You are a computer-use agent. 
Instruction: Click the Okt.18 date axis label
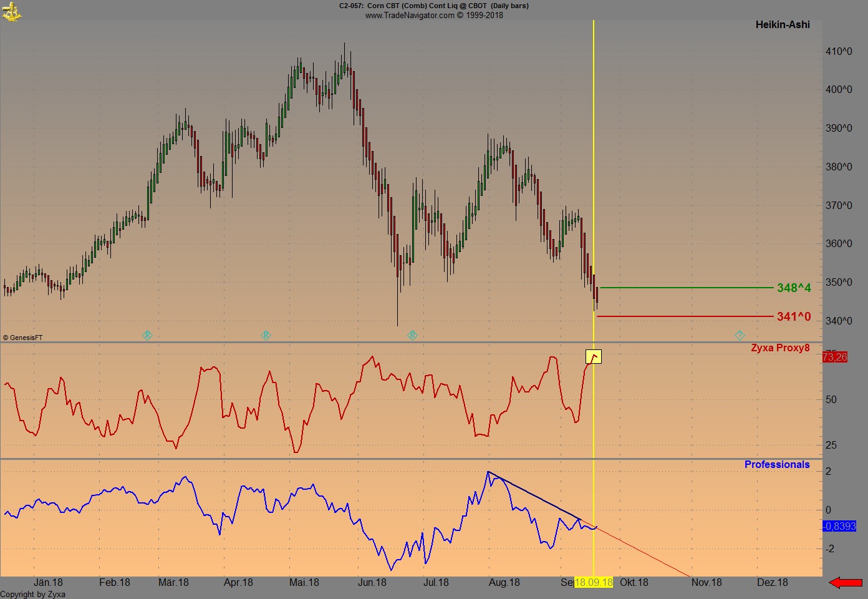[634, 582]
